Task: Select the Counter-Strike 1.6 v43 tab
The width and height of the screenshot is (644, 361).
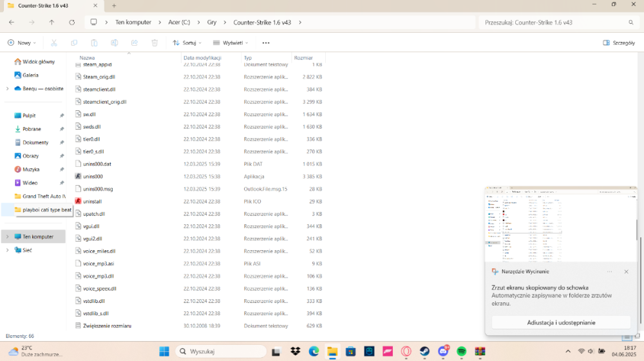Action: (53, 6)
